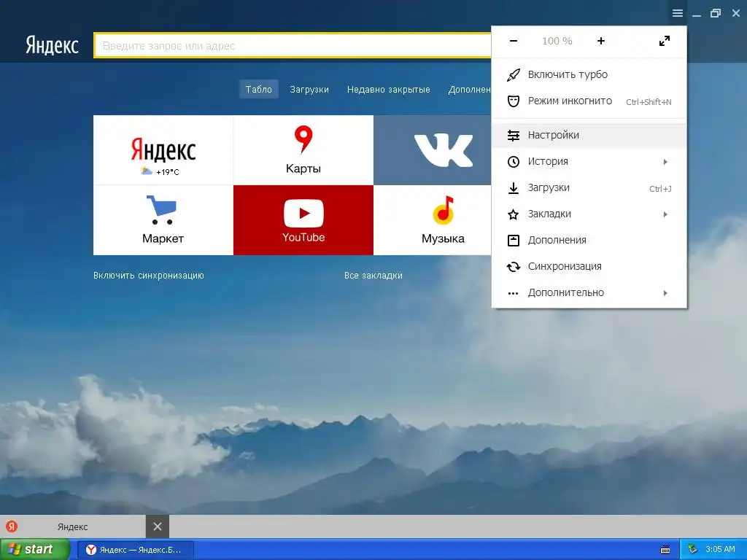Click Яндекс browser taskbar button
This screenshot has height=560, width=747.
pos(136,550)
